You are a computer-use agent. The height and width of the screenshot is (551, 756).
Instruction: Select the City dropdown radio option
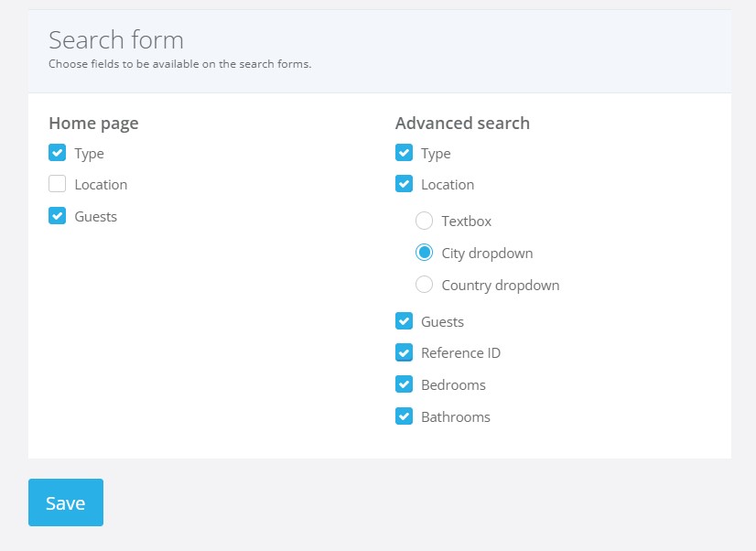click(x=424, y=253)
